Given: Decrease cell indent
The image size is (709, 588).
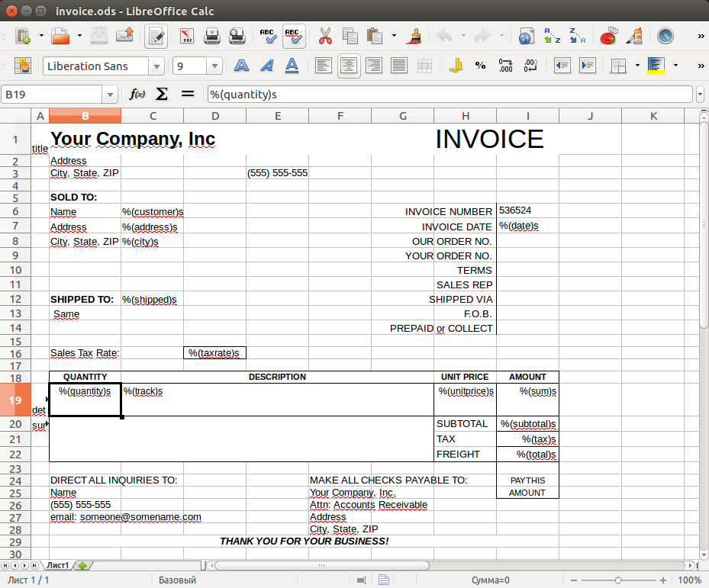Looking at the screenshot, I should click(562, 66).
